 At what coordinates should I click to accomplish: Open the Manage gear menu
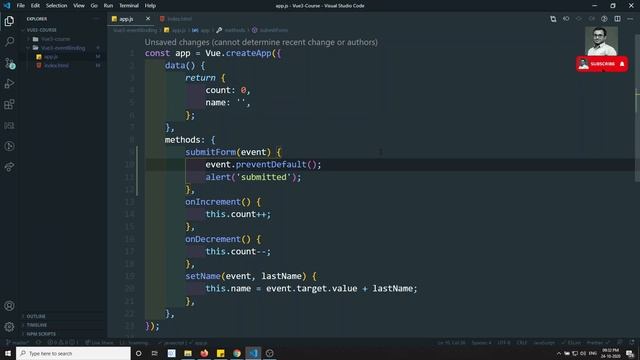pos(9,327)
